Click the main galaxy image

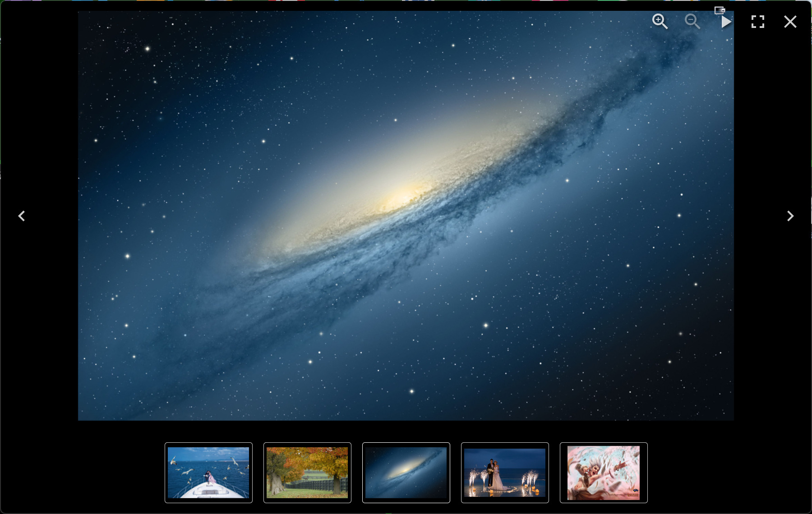coord(406,216)
